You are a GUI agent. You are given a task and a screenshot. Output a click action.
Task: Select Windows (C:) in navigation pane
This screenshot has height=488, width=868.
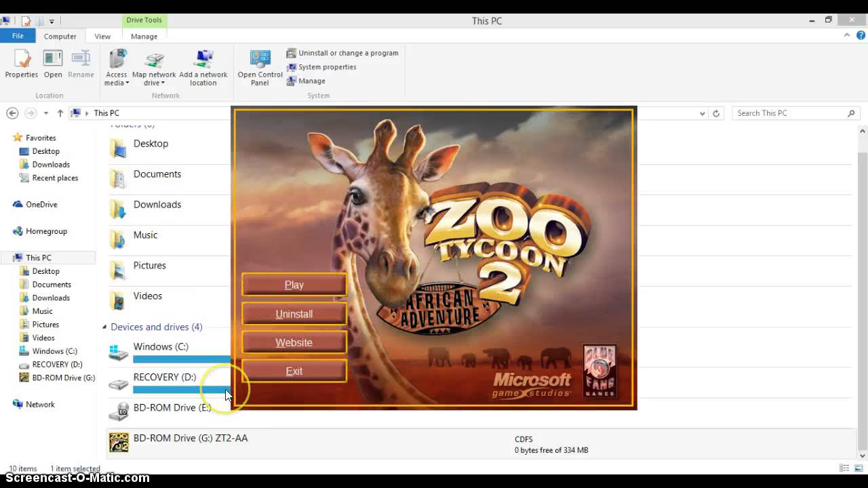[54, 351]
